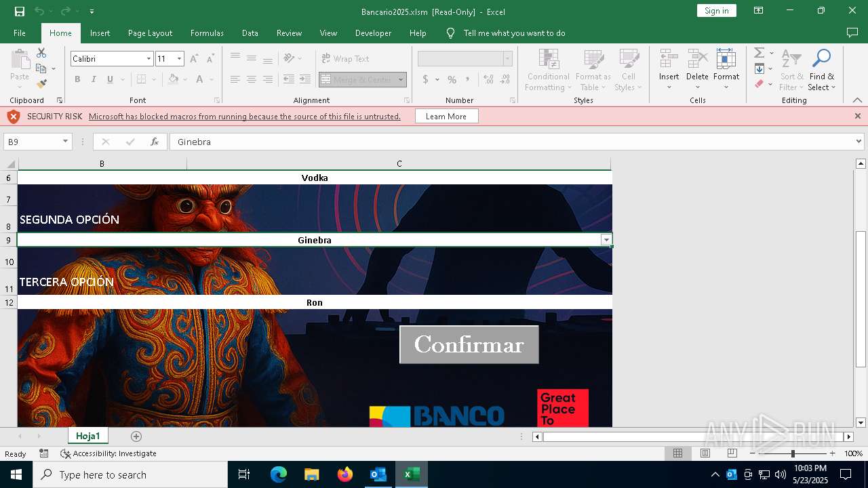The width and height of the screenshot is (868, 488).
Task: Open Cell Styles gallery
Action: (629, 70)
